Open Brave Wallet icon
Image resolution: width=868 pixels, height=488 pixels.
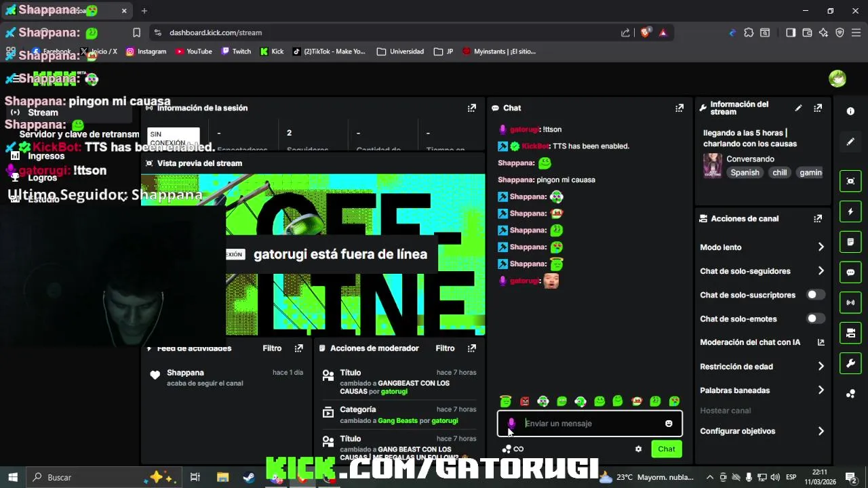coord(807,33)
